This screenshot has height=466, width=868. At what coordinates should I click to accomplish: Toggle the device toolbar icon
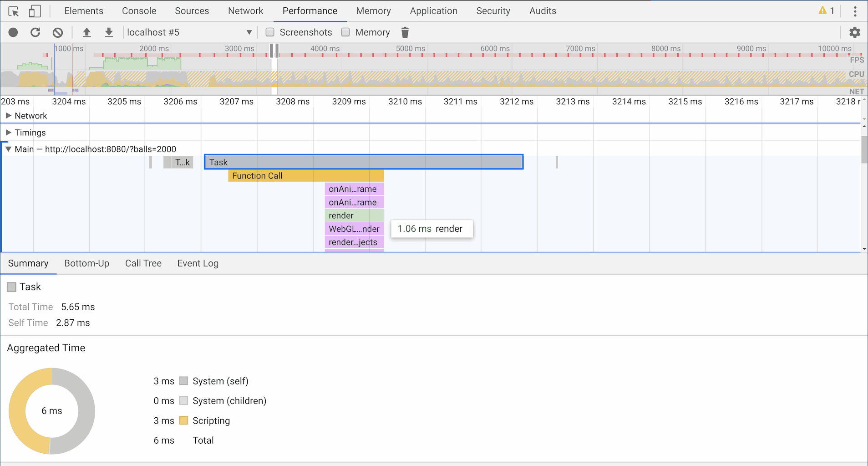coord(35,11)
